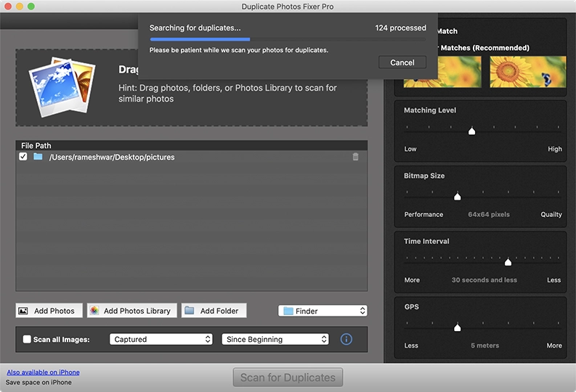Click the drag-and-drop hint text
The image size is (576, 392).
coord(227,93)
